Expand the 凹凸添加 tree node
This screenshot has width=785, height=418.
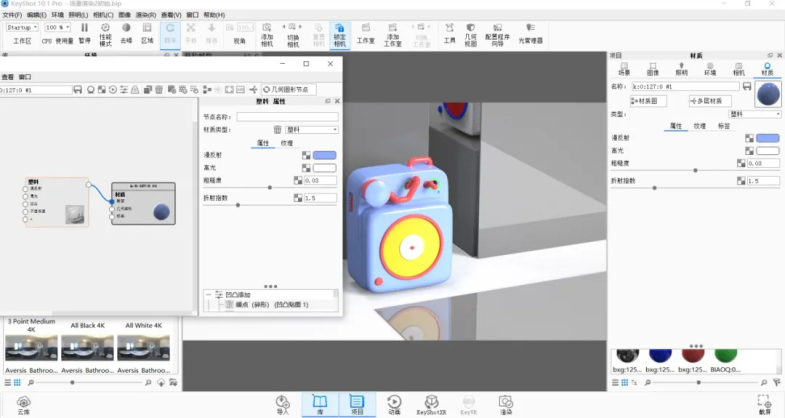pos(208,295)
